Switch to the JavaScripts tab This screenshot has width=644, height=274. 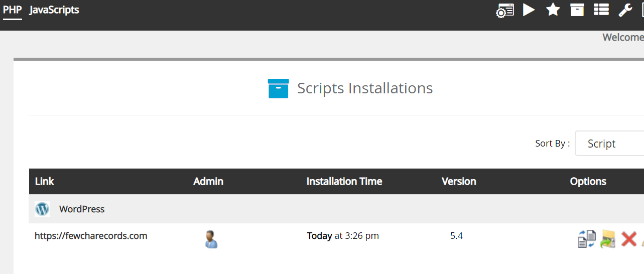(54, 10)
